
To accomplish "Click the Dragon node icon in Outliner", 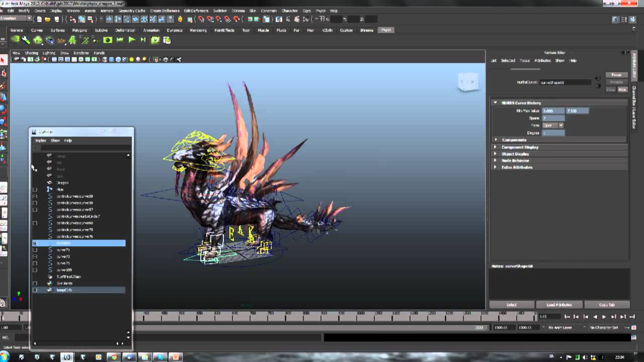I will 49,183.
